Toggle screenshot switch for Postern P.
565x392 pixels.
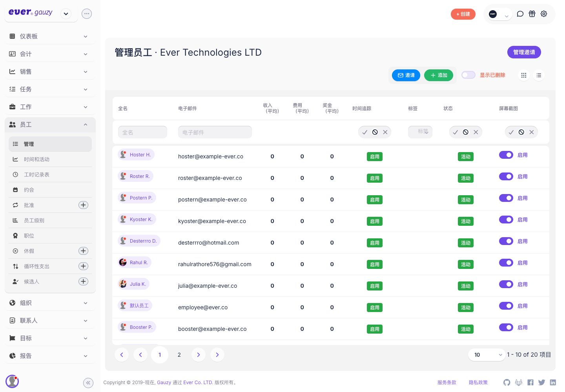[506, 198]
